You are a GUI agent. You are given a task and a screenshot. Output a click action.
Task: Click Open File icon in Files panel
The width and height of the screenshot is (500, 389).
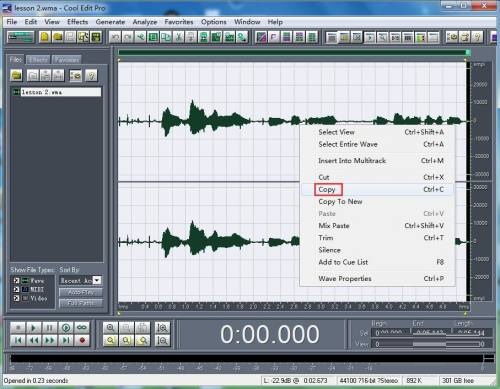(16, 76)
